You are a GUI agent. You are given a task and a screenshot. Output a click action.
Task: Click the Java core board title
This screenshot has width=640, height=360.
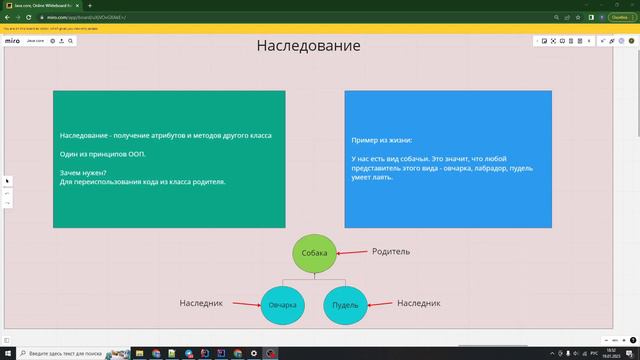point(36,41)
